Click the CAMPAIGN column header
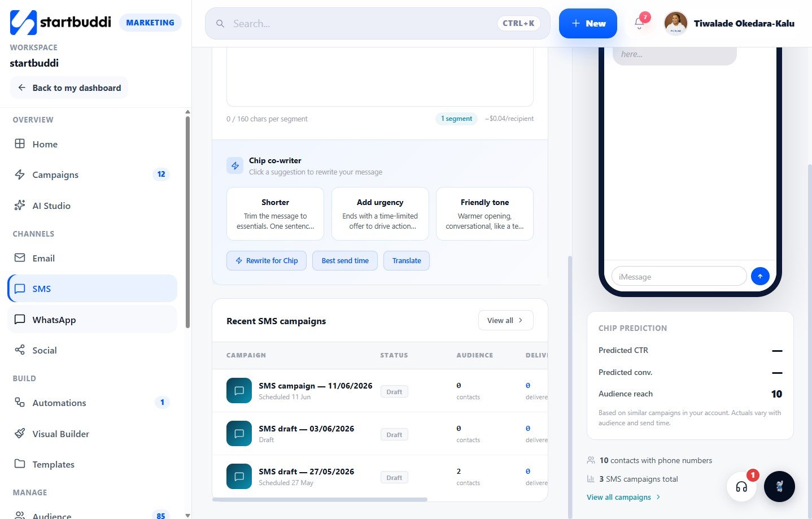Viewport: 812px width, 519px height. [x=246, y=355]
